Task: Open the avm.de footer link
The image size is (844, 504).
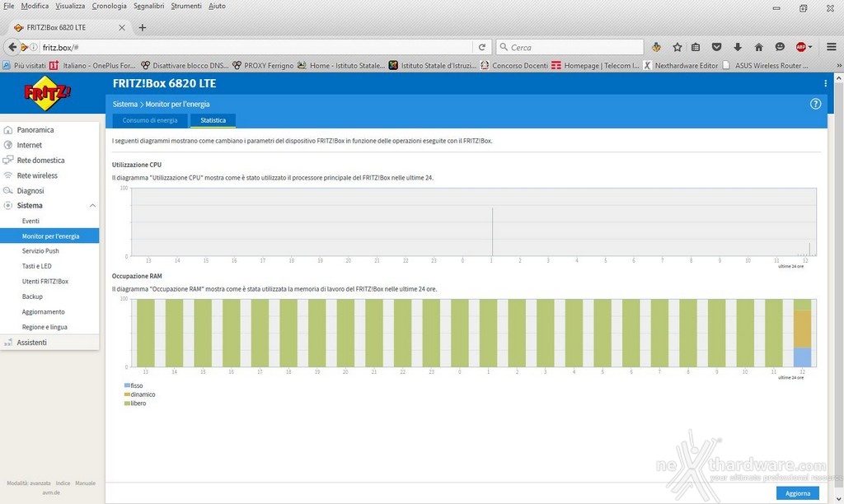Action: click(51, 492)
